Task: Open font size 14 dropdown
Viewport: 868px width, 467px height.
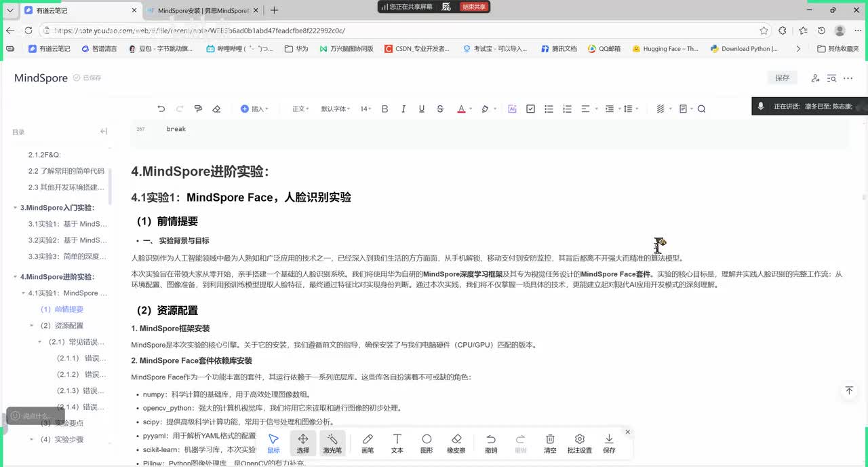Action: point(366,109)
